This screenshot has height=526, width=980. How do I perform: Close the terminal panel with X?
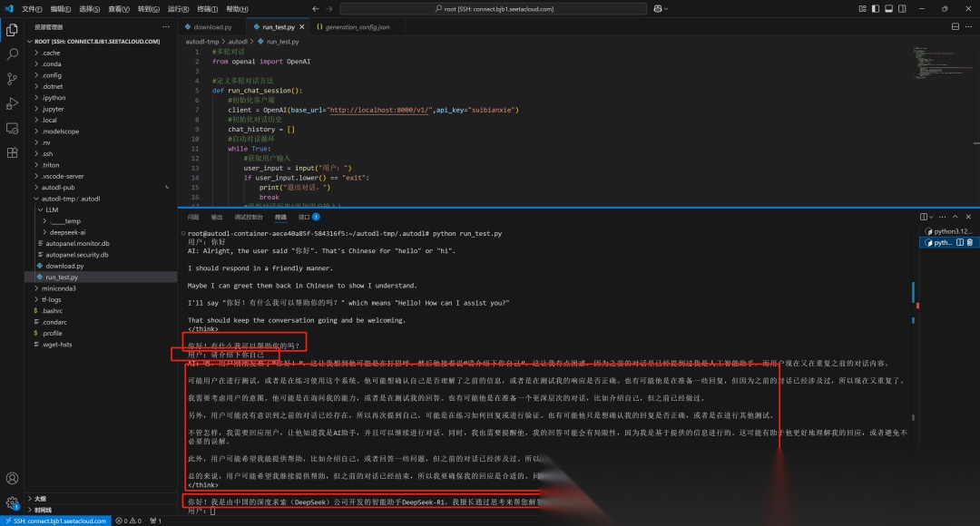point(969,217)
